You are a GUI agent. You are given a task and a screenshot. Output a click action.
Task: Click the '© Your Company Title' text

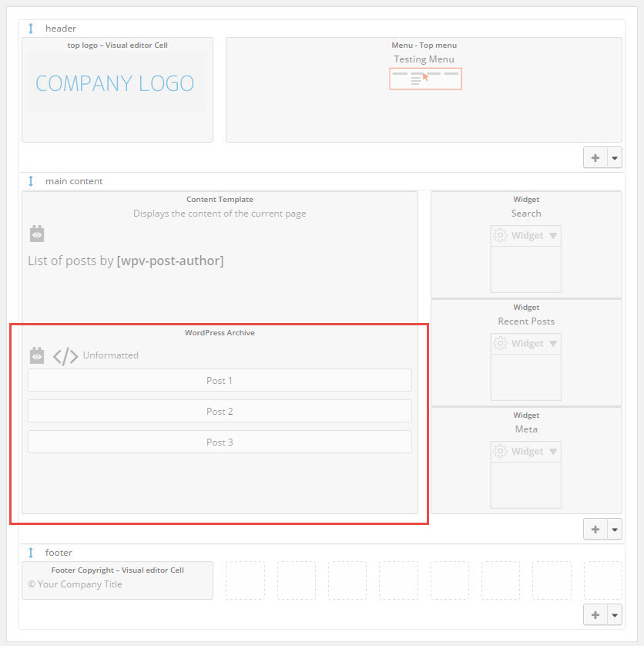point(75,584)
